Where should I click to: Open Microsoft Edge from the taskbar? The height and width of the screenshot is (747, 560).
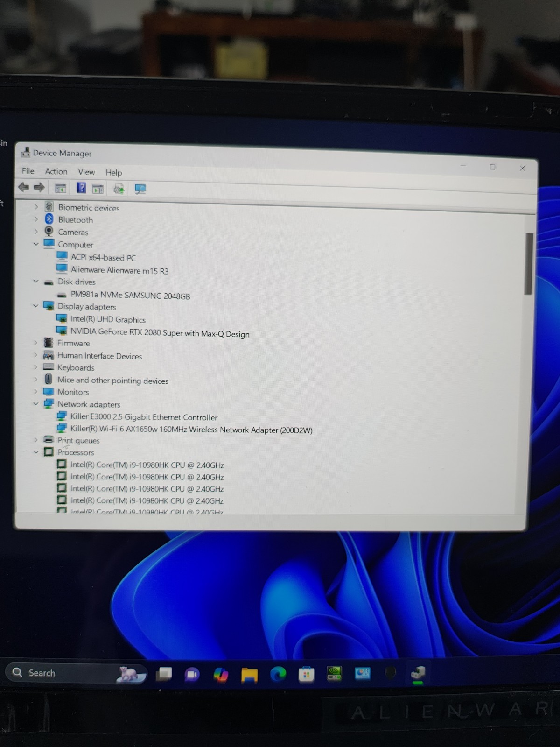click(x=278, y=674)
